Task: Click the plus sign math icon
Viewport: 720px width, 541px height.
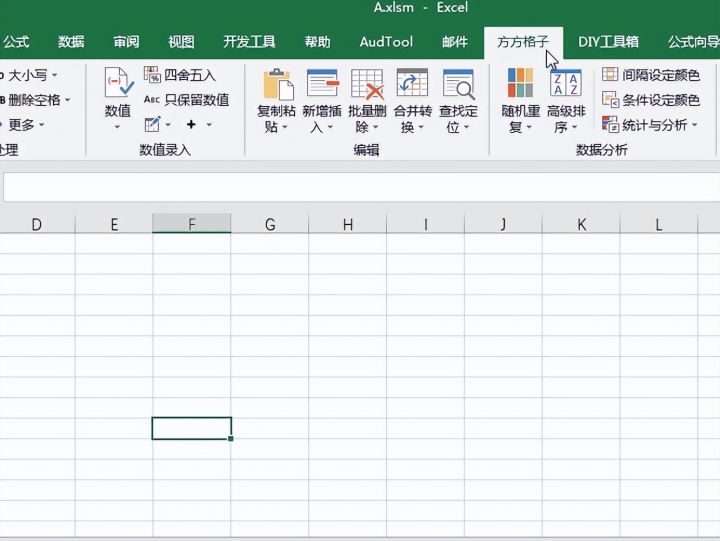Action: 191,124
